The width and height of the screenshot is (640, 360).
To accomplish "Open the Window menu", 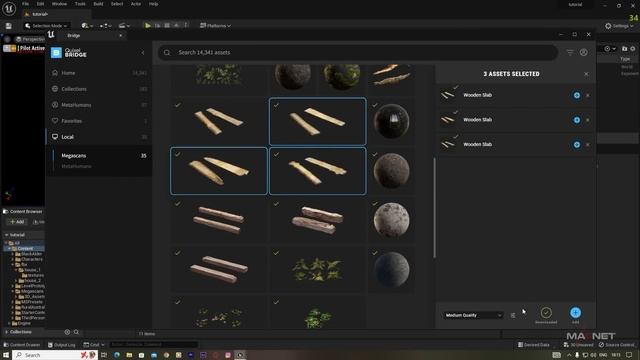I will (59, 4).
